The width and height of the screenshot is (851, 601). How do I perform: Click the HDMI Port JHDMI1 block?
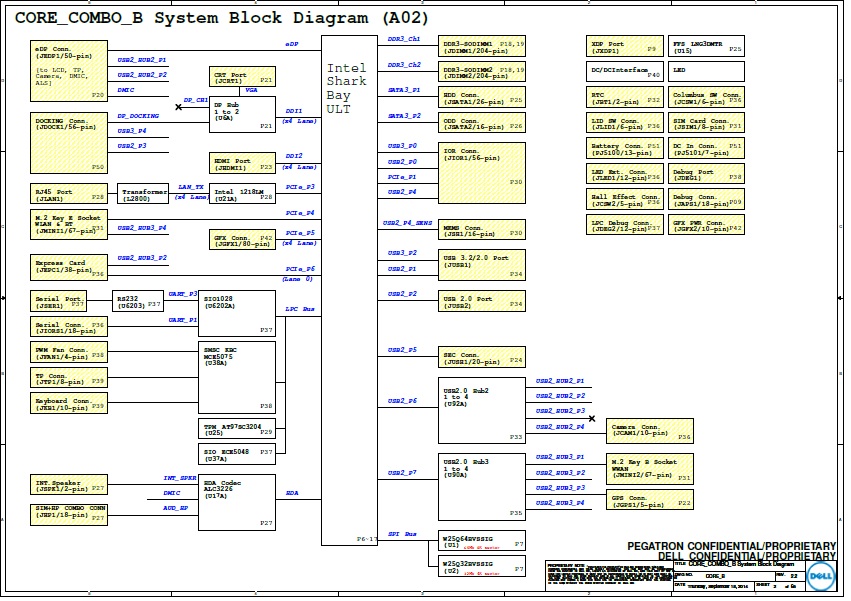(242, 164)
